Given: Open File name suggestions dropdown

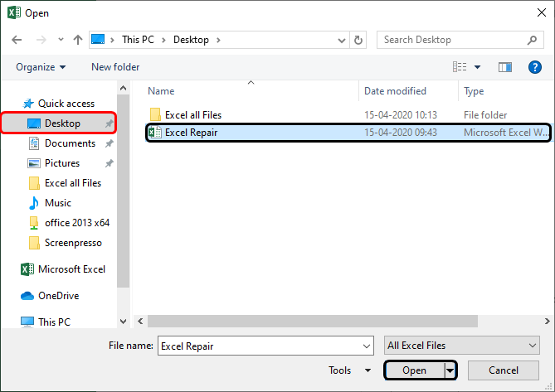Looking at the screenshot, I should pyautogui.click(x=367, y=346).
